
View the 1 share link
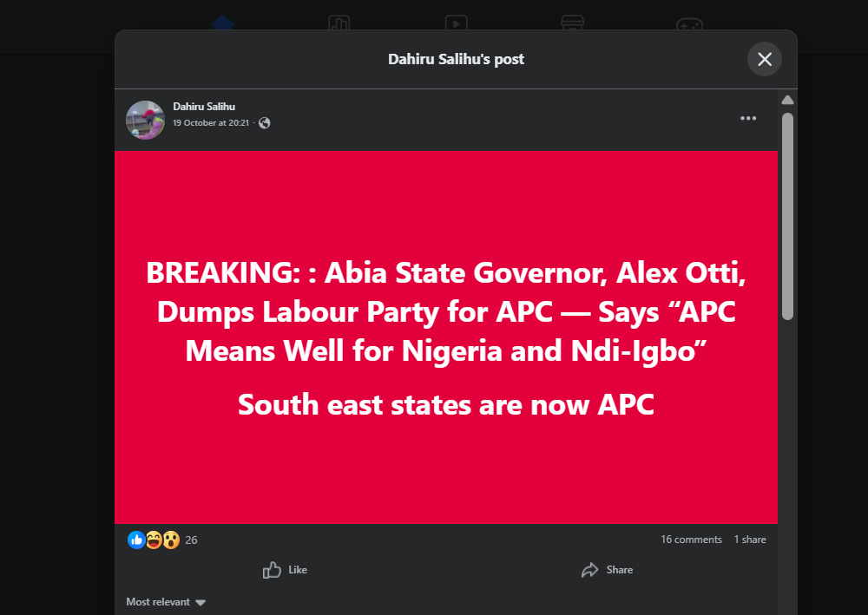coord(750,540)
